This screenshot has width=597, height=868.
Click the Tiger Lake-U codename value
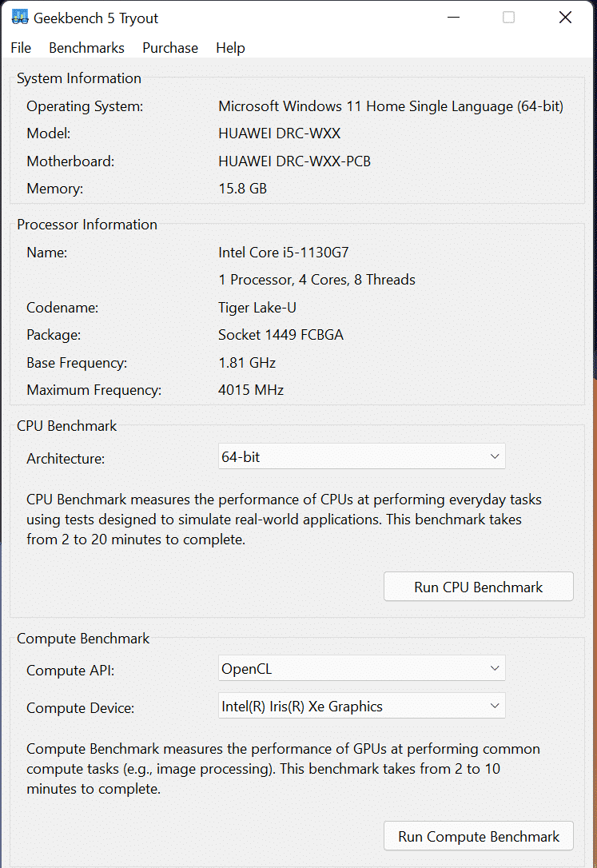(256, 308)
